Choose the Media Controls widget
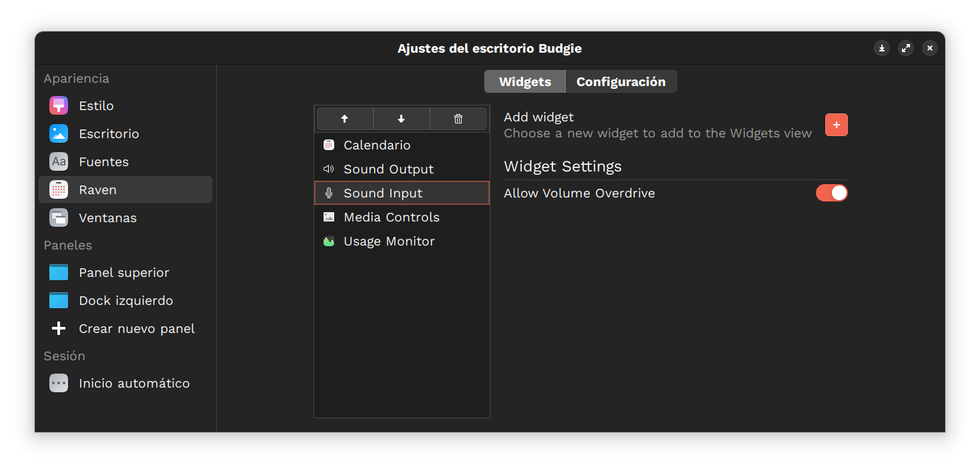Image resolution: width=980 pixels, height=471 pixels. coord(391,217)
